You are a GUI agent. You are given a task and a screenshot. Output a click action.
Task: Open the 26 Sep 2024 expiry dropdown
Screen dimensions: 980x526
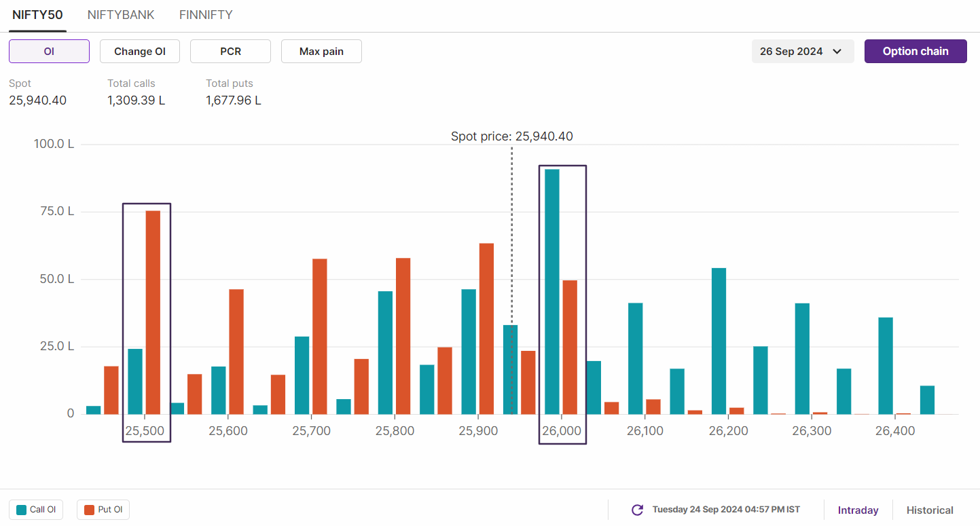(x=802, y=51)
